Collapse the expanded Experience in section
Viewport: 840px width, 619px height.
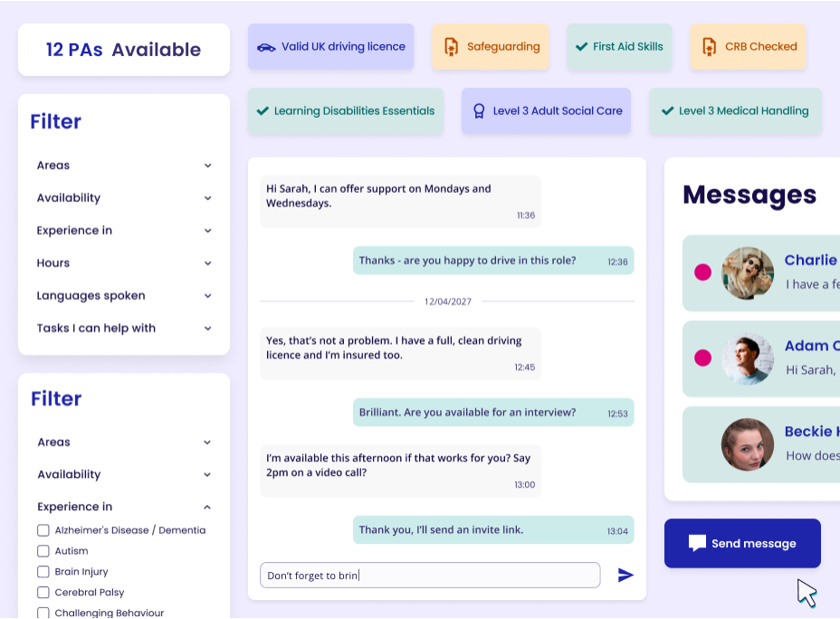coord(207,507)
